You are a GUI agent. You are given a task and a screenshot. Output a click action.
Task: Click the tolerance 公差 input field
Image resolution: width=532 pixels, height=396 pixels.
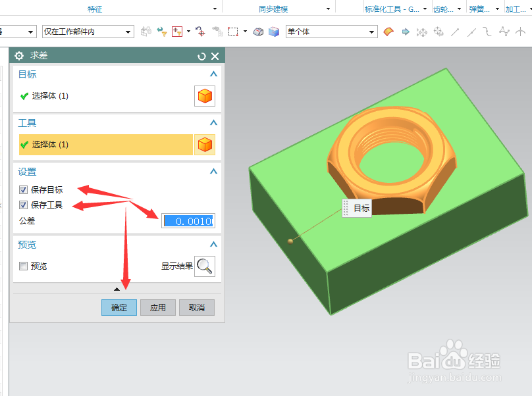coord(188,221)
